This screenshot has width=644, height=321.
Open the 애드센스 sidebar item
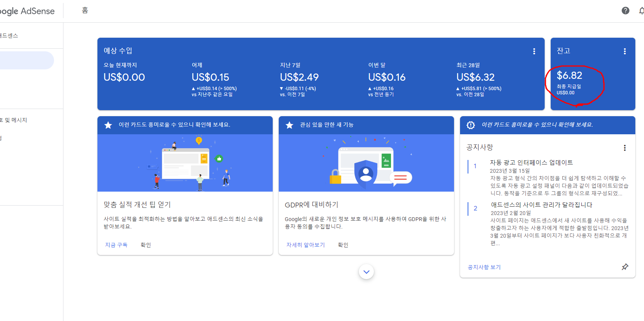(x=9, y=35)
